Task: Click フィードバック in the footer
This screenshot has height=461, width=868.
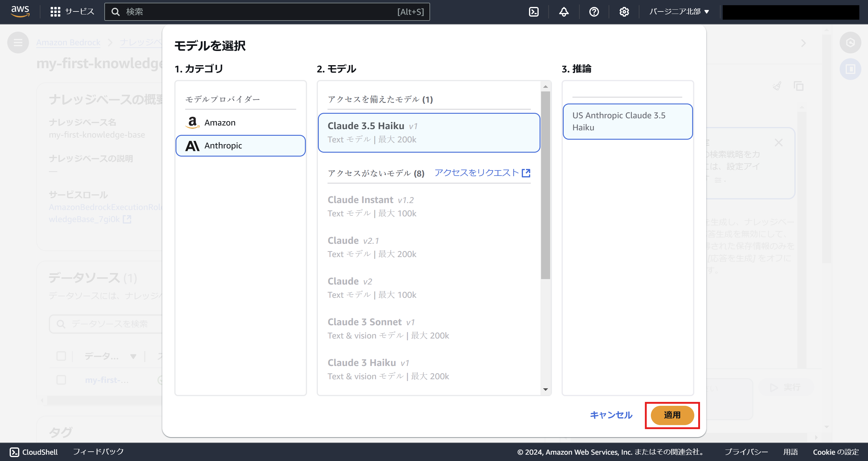Action: click(98, 452)
